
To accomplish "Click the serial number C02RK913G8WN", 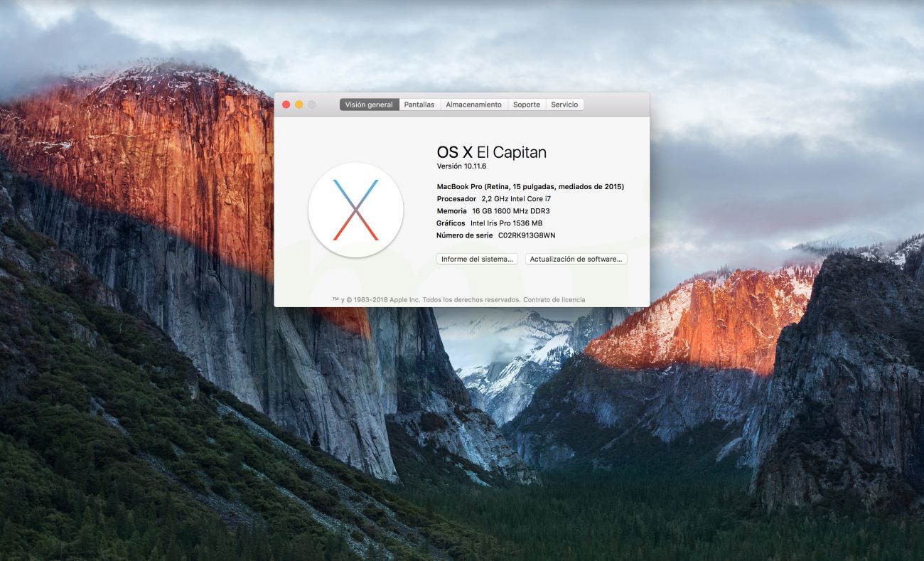I will point(527,235).
